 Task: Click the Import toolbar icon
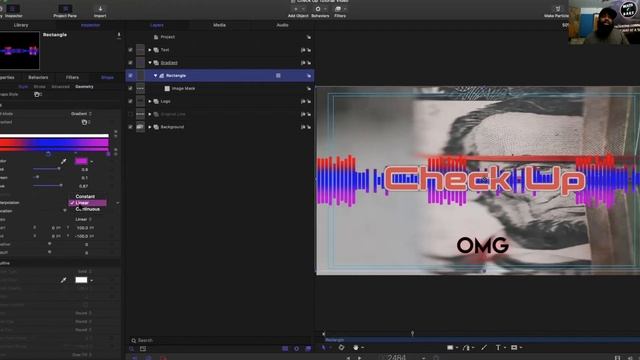(x=100, y=11)
